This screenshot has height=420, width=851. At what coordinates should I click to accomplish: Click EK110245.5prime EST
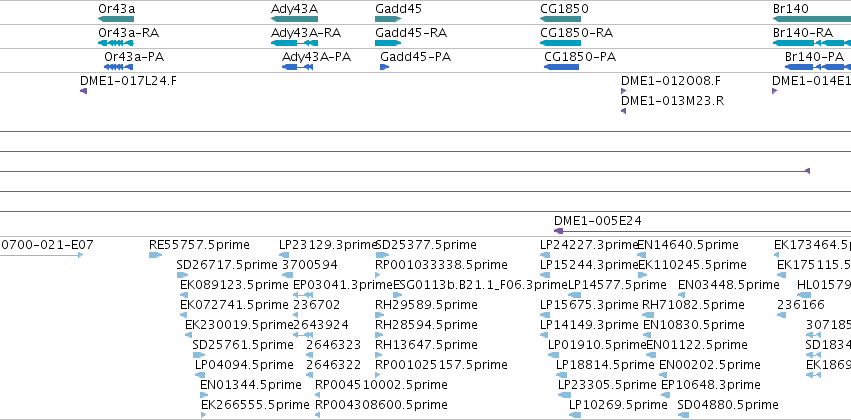pos(642,275)
